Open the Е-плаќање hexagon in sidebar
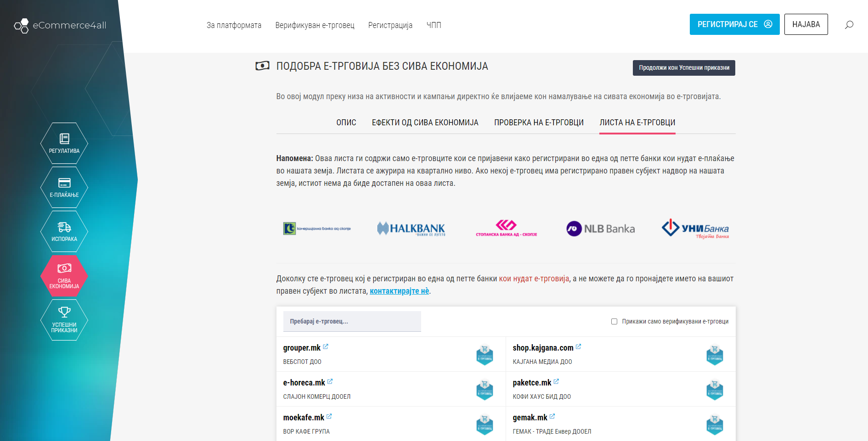868x441 pixels. coord(64,187)
